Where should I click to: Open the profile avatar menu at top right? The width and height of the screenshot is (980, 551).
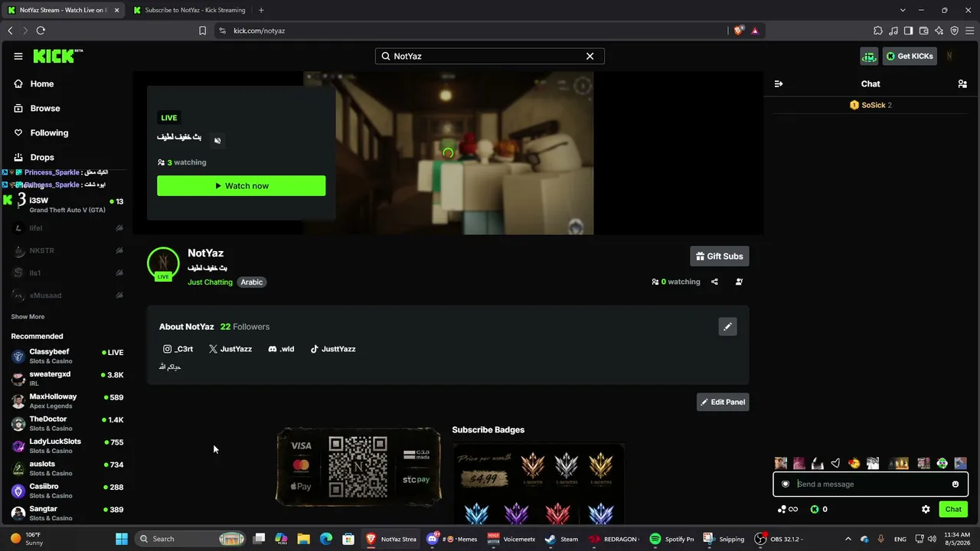[x=949, y=56]
